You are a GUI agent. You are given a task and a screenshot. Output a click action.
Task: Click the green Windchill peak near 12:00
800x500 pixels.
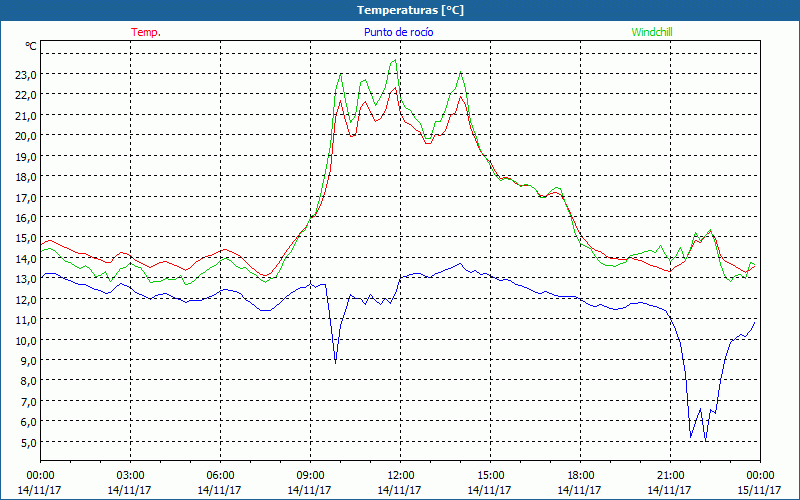[395, 60]
